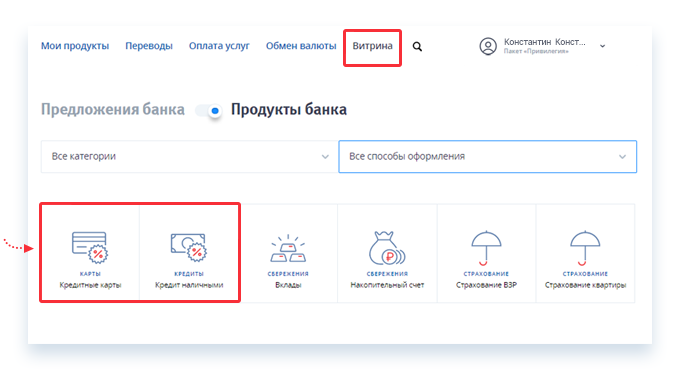The height and width of the screenshot is (372, 680).
Task: Expand the Все способы оформления dropdown
Action: tap(487, 157)
